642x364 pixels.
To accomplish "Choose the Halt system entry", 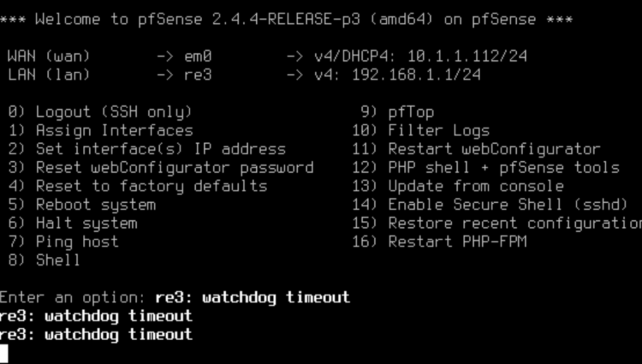I will coord(73,223).
